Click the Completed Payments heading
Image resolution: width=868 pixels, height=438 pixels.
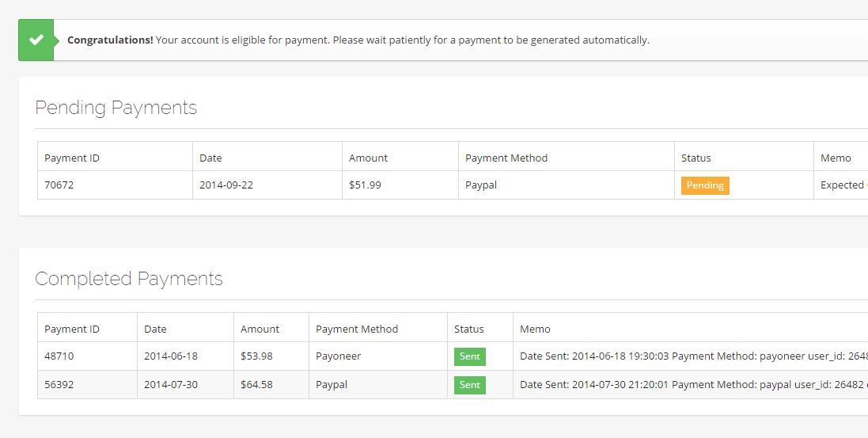click(x=129, y=279)
